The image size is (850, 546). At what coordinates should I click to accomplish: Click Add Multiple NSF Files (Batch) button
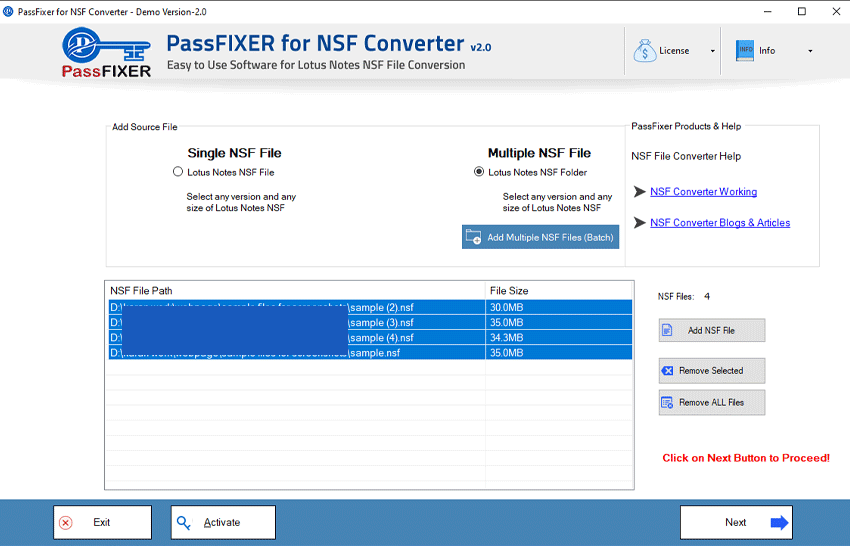click(x=540, y=237)
